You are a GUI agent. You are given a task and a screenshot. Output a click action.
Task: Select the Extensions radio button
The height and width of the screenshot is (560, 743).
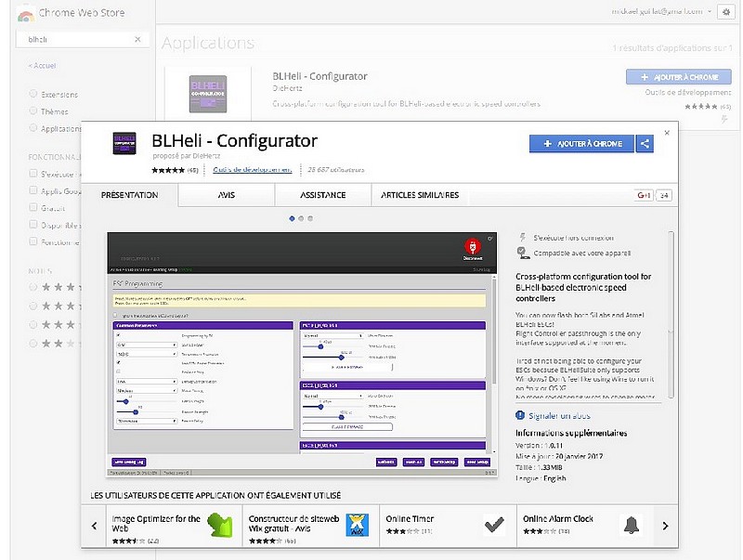coord(33,94)
